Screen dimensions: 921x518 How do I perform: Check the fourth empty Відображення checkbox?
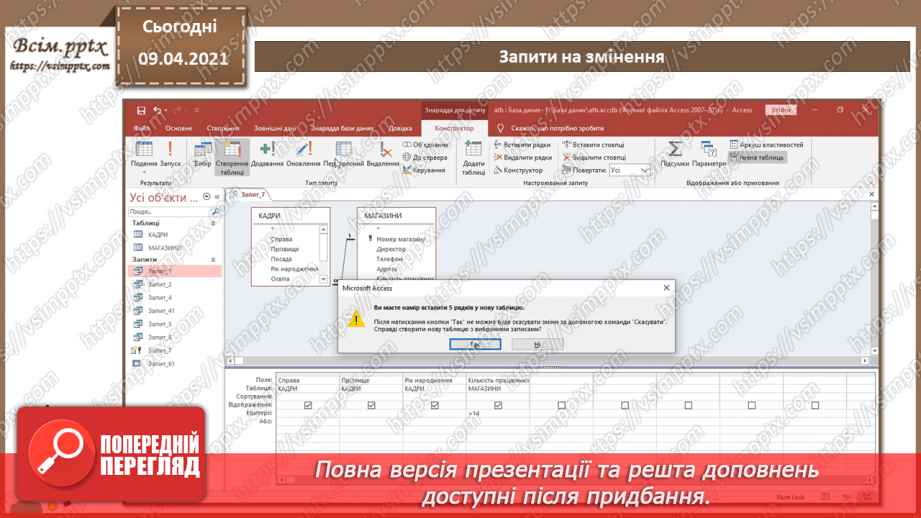coord(752,405)
